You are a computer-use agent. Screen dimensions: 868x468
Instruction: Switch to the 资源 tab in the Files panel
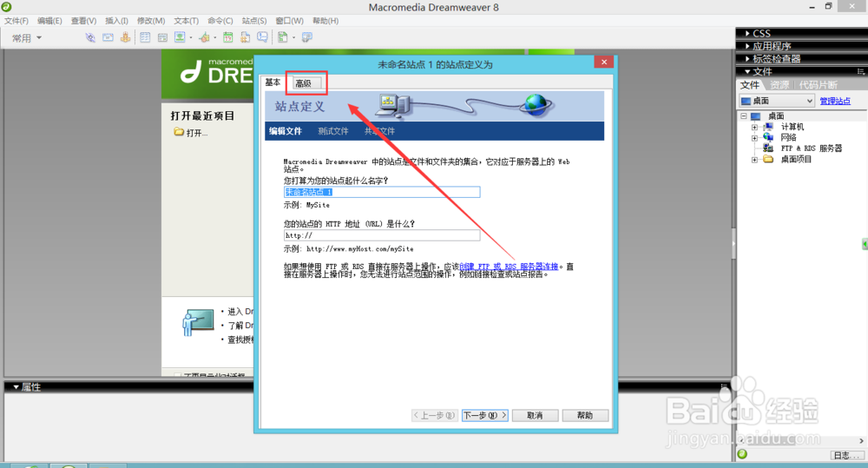click(x=779, y=85)
